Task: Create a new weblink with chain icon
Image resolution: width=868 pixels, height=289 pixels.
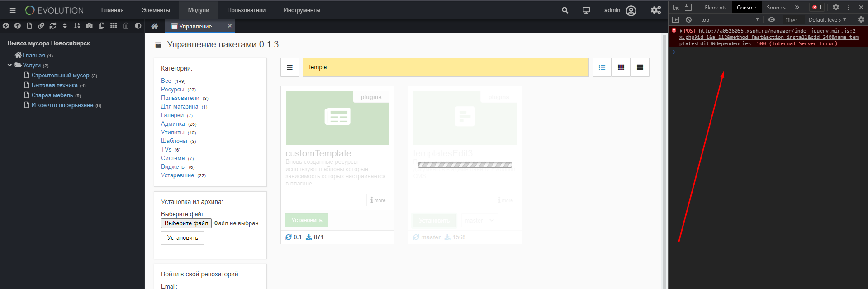Action: click(41, 26)
